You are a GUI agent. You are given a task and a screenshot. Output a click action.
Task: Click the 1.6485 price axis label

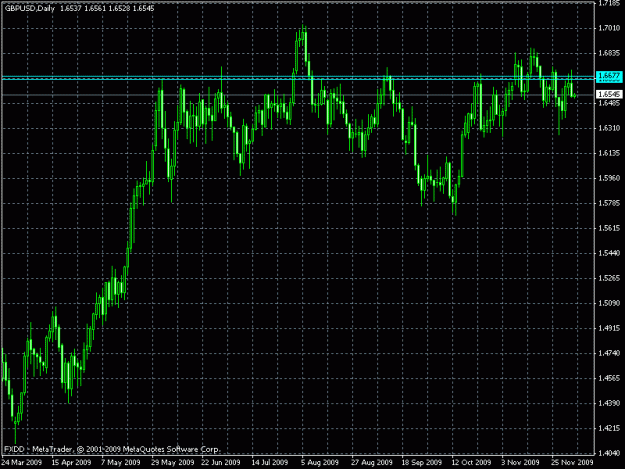click(610, 103)
